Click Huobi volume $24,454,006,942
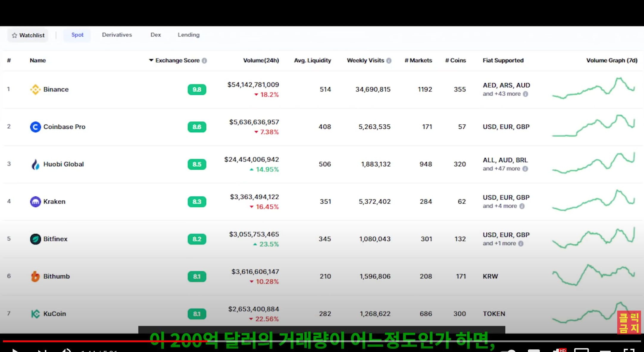Screen dimensions: 644x352 point(252,160)
